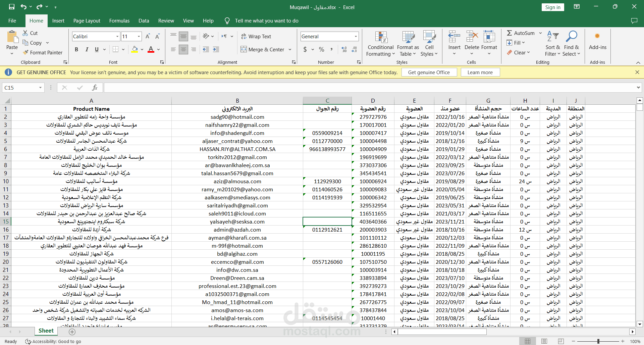
Task: Insert cells using the Insert icon
Action: coord(454,36)
